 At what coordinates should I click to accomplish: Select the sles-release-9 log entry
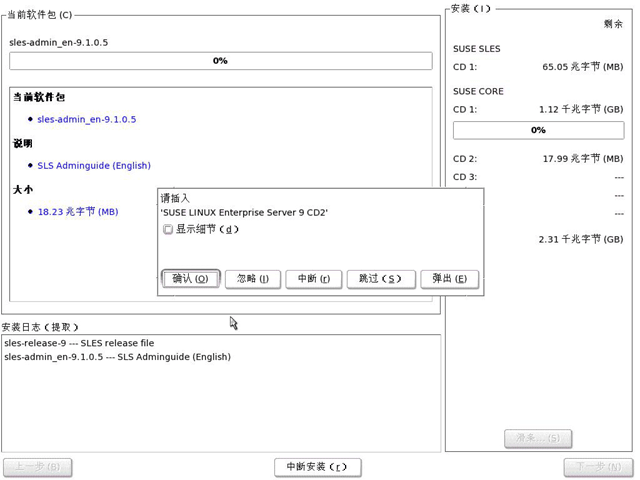(79, 343)
